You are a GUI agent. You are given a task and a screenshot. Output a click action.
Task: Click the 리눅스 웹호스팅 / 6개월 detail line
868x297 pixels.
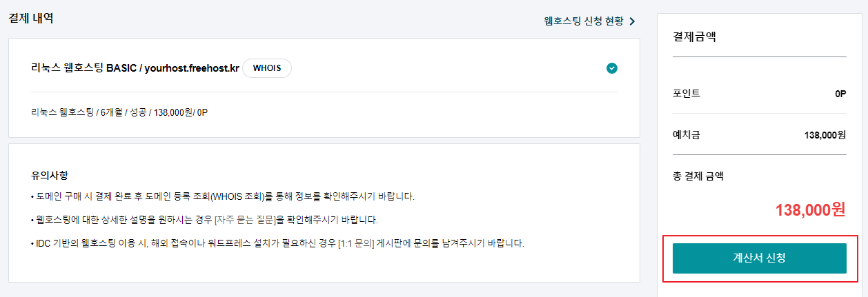pyautogui.click(x=119, y=112)
